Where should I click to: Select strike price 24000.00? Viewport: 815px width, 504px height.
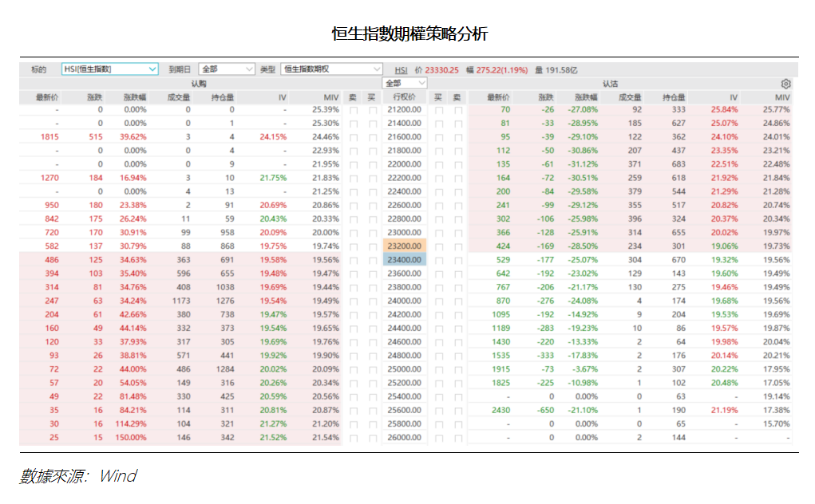pyautogui.click(x=405, y=301)
